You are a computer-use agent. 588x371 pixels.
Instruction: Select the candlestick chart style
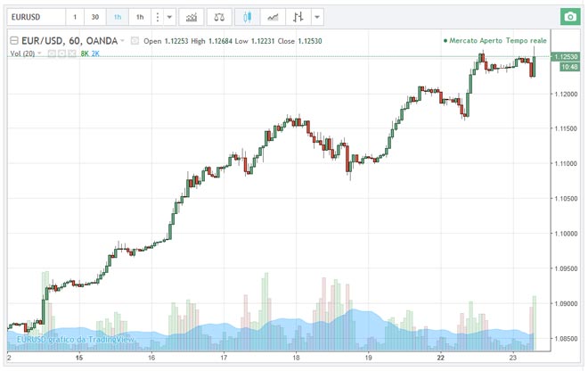point(249,17)
